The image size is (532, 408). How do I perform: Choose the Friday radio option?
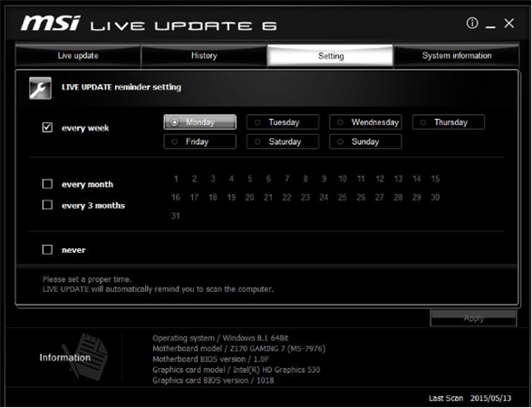199,141
